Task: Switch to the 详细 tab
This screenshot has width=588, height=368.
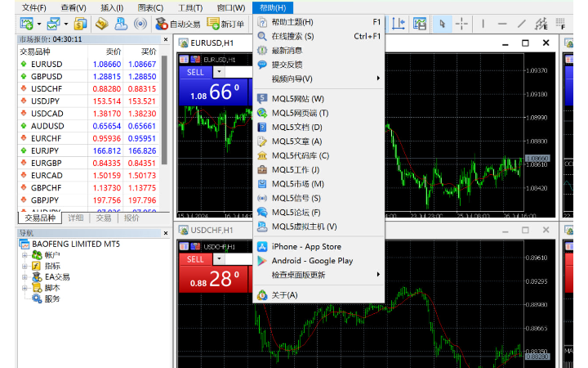Action: point(76,218)
